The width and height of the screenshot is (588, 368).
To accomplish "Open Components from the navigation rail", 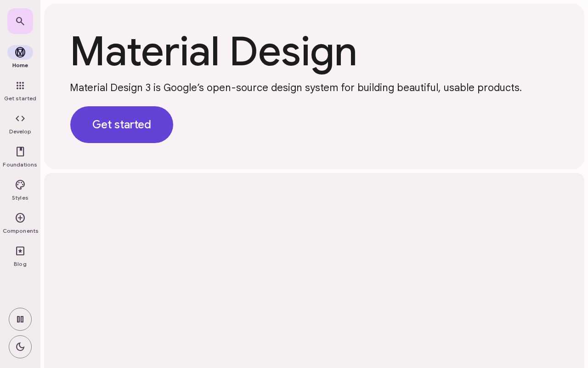I will (x=20, y=231).
